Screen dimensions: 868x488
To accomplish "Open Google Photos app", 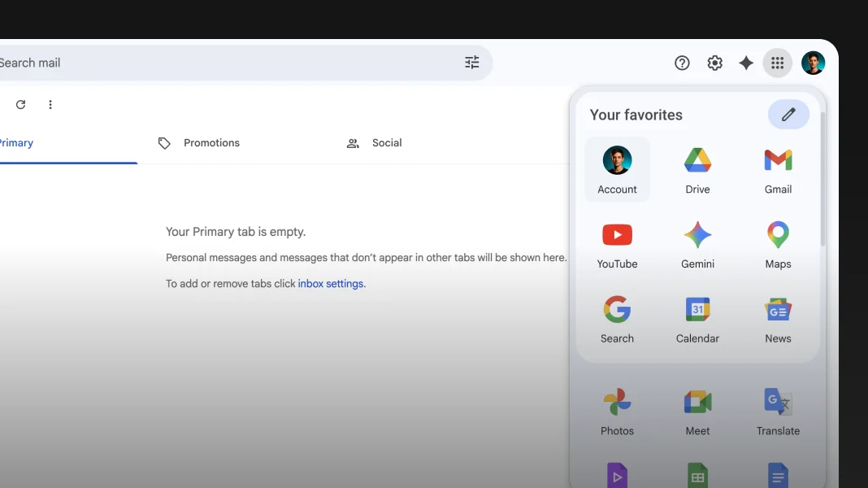I will click(x=617, y=412).
